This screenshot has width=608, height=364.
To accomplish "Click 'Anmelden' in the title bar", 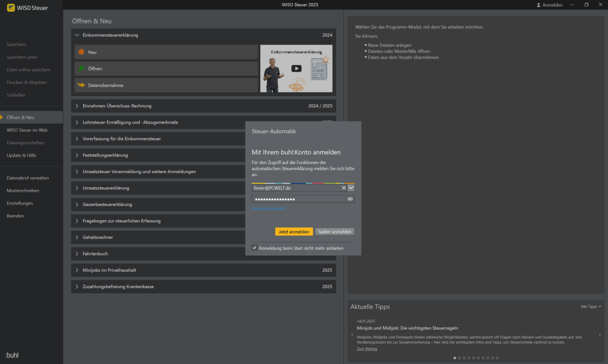I will click(549, 5).
